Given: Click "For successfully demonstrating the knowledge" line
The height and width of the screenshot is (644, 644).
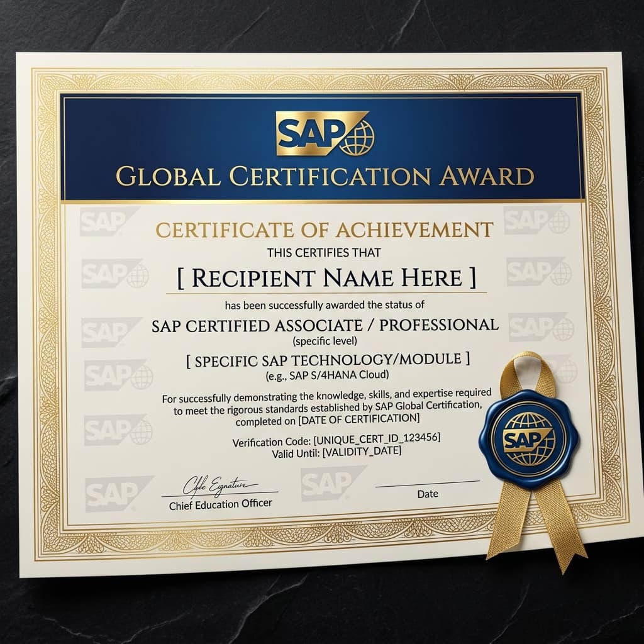Looking at the screenshot, I should click(326, 396).
